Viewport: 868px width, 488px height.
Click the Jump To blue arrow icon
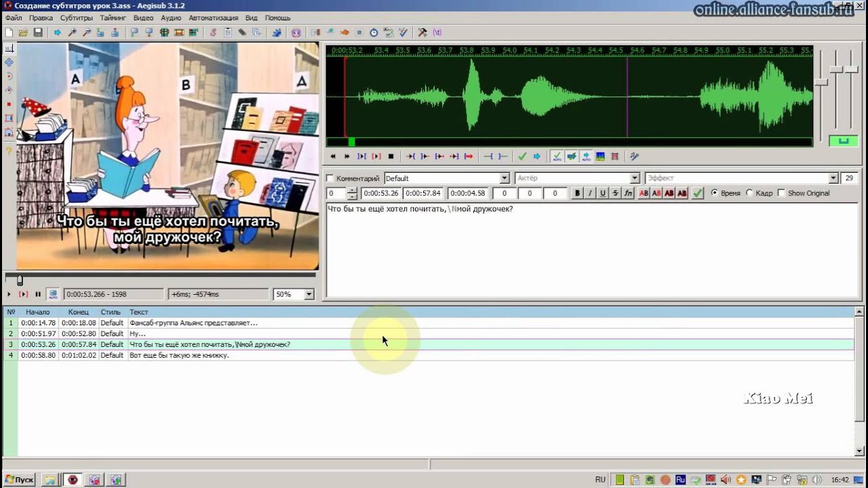point(57,33)
